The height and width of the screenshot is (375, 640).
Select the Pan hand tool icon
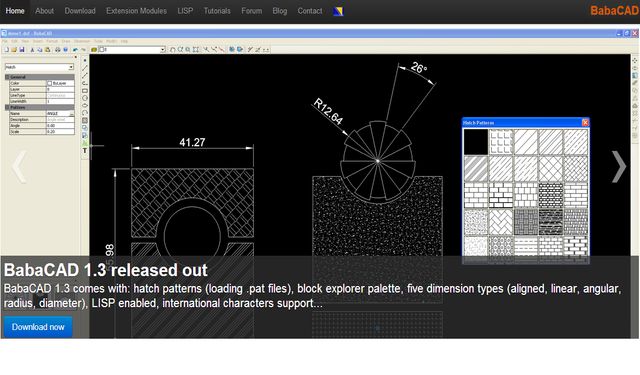point(172,50)
